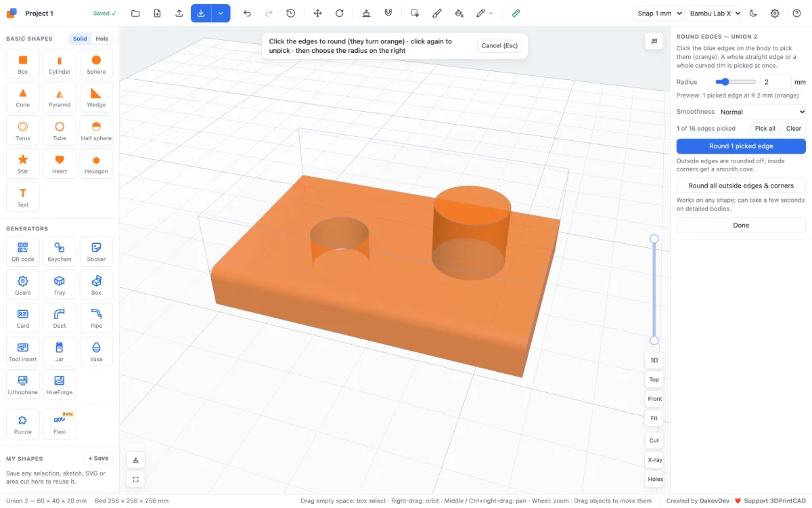Click the vertical viewport slider's top handle
This screenshot has height=508, width=812.
tap(654, 238)
